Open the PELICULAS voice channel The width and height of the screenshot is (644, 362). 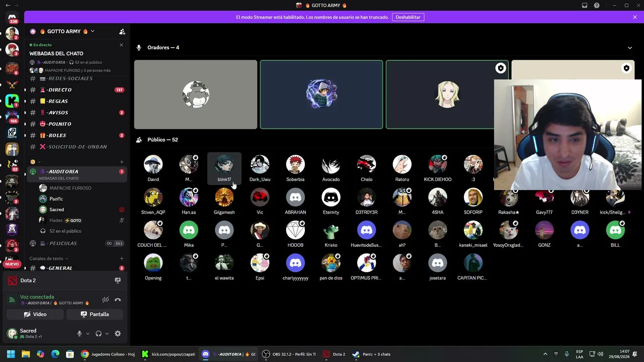pos(77,243)
